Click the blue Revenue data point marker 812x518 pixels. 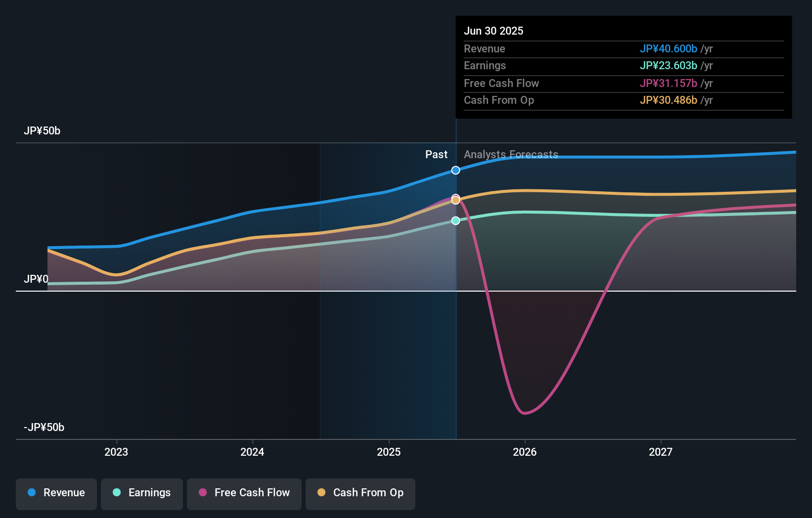click(x=455, y=171)
